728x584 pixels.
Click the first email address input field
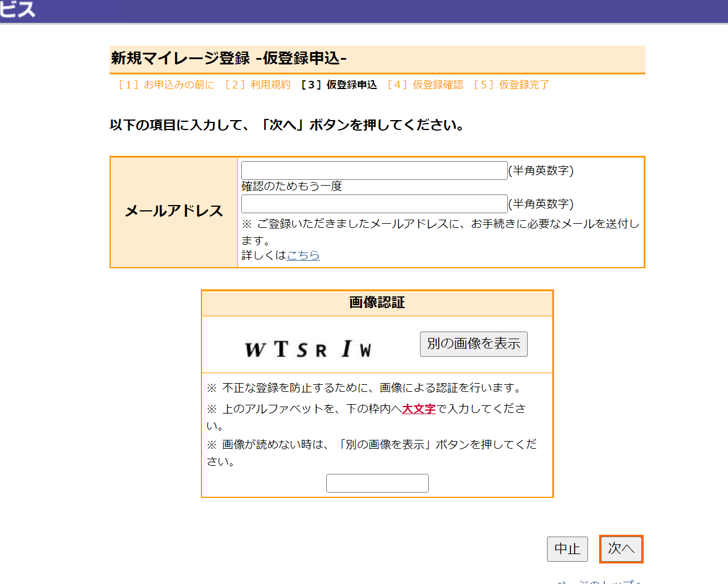coord(374,170)
